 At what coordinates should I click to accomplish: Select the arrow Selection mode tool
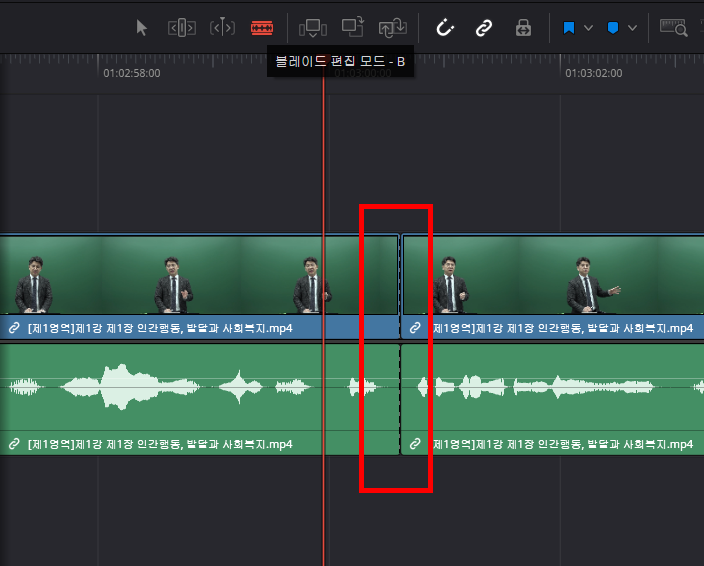[x=141, y=28]
